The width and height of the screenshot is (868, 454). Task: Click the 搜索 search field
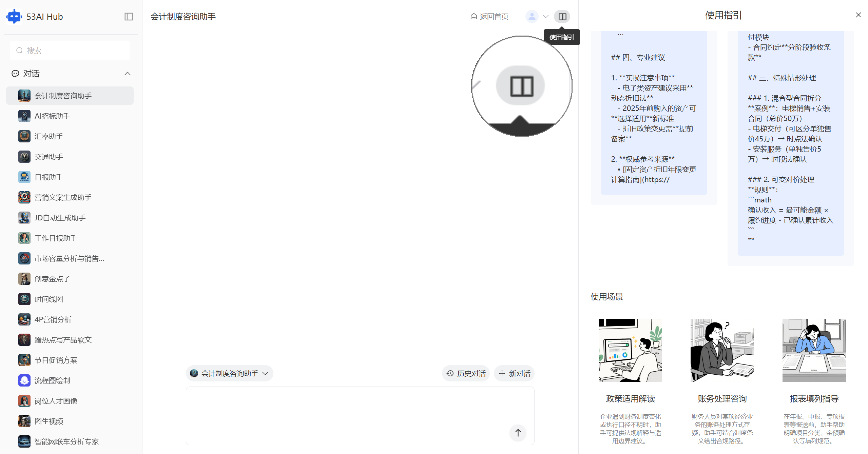point(70,51)
